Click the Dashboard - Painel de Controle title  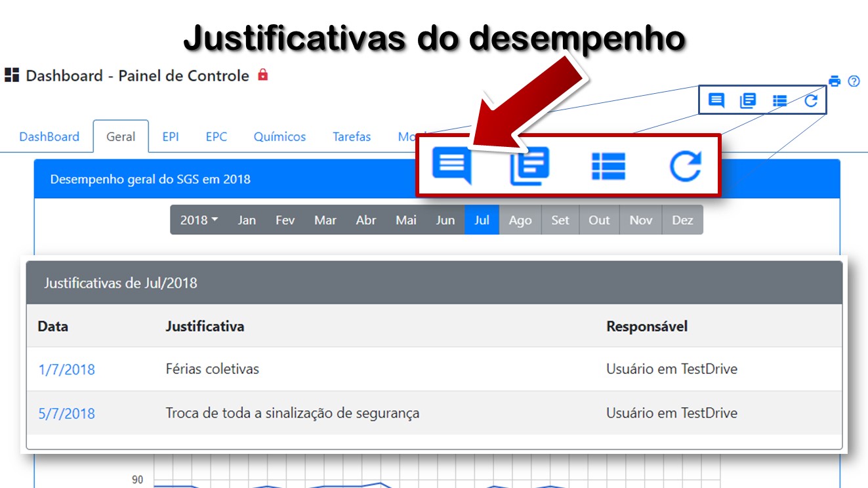coord(137,75)
